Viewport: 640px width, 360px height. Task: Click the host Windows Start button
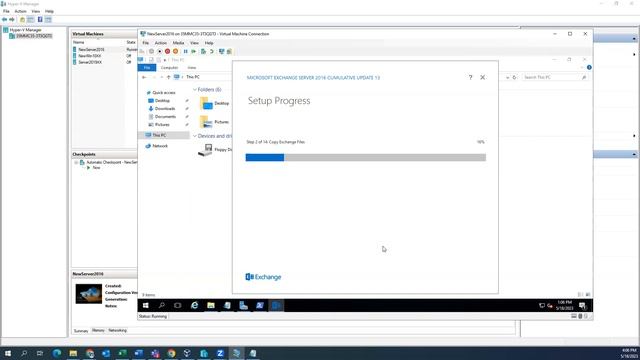click(8, 353)
